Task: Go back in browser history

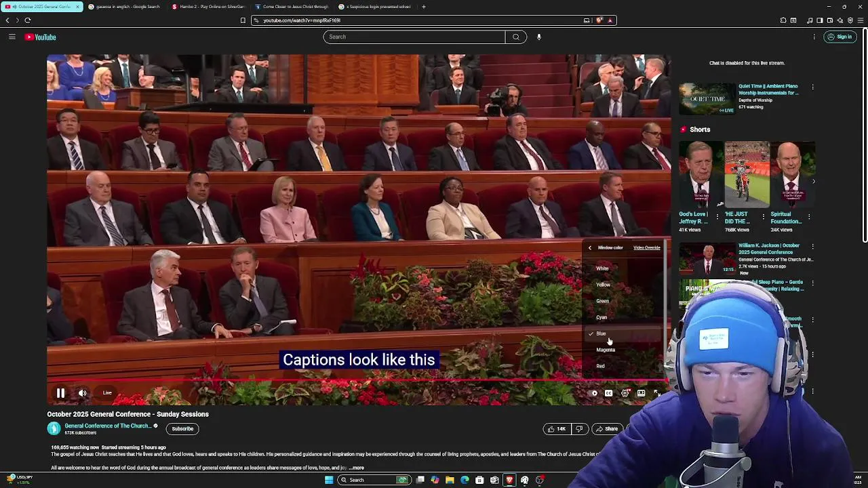Action: click(x=7, y=20)
